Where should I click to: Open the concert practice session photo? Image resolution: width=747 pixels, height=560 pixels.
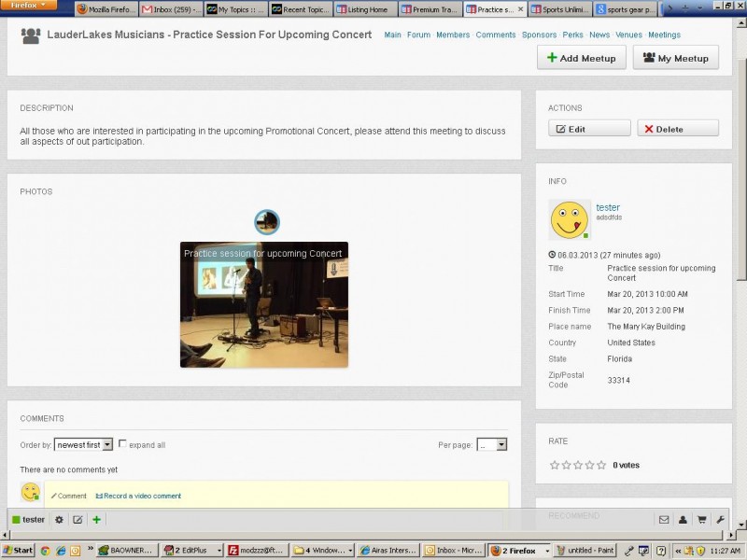tap(264, 305)
